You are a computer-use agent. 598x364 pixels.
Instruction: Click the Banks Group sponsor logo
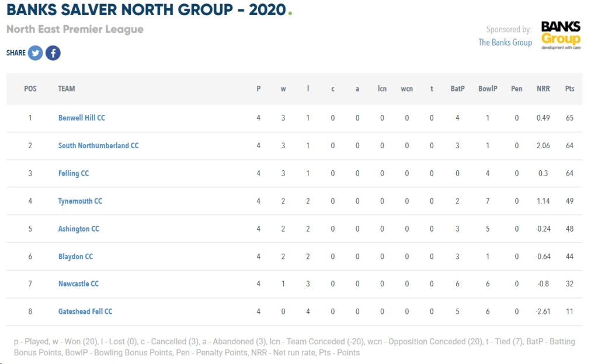[x=561, y=36]
